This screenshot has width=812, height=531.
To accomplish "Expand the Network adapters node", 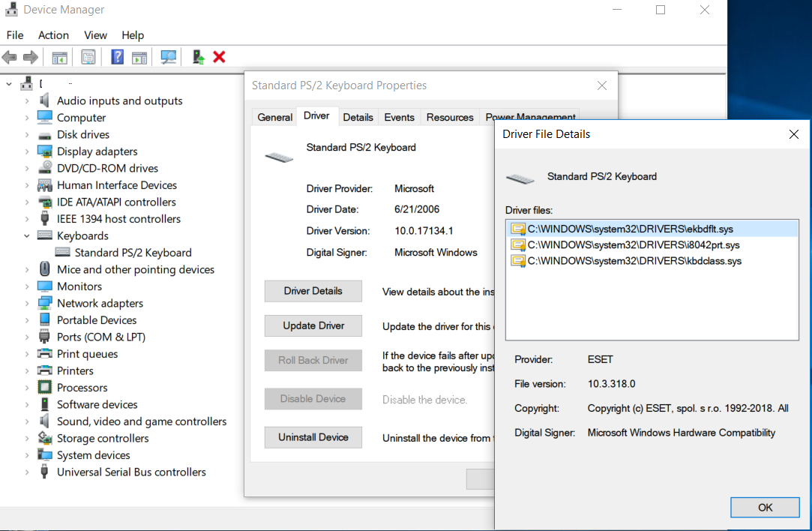I will coord(27,304).
